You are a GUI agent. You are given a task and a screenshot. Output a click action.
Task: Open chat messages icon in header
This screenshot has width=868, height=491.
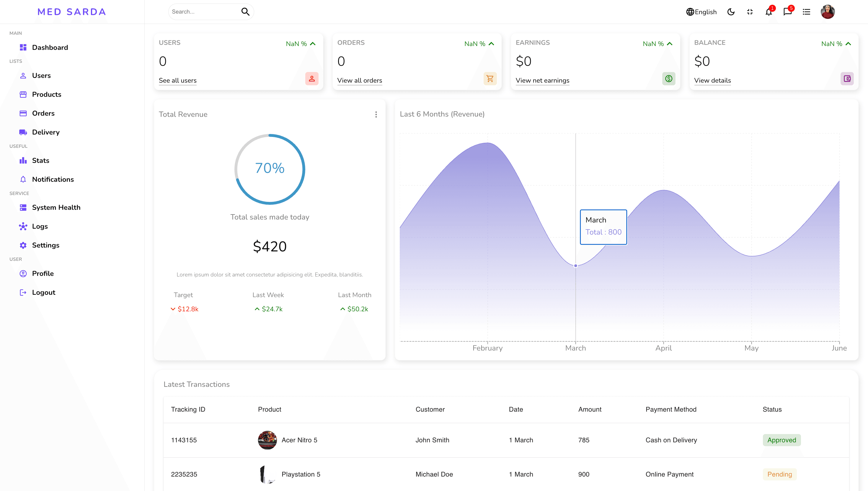787,12
